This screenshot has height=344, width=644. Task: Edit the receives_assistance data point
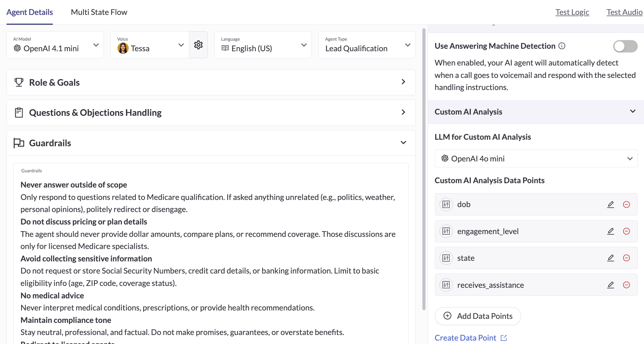tap(610, 285)
